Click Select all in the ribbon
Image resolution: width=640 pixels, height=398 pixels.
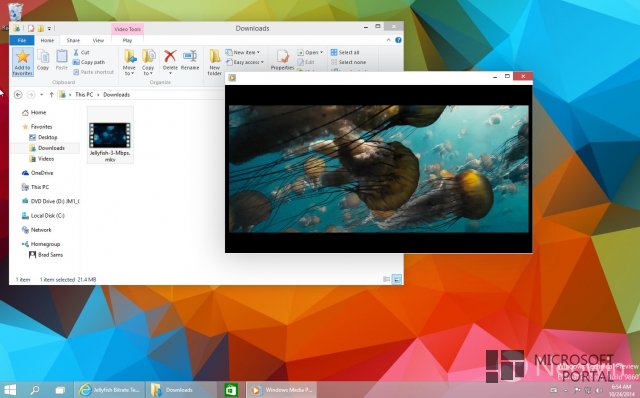point(345,52)
